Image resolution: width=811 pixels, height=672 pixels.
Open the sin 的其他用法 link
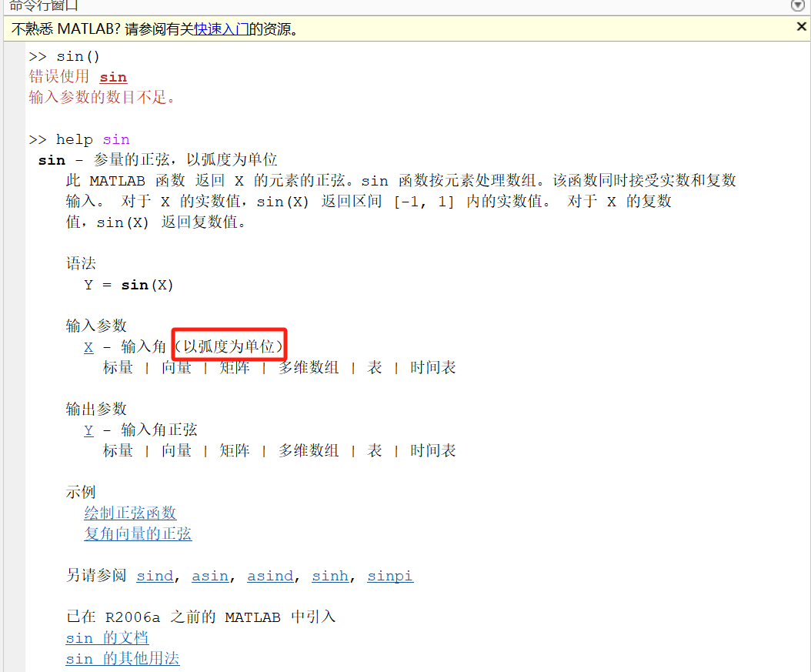point(122,659)
